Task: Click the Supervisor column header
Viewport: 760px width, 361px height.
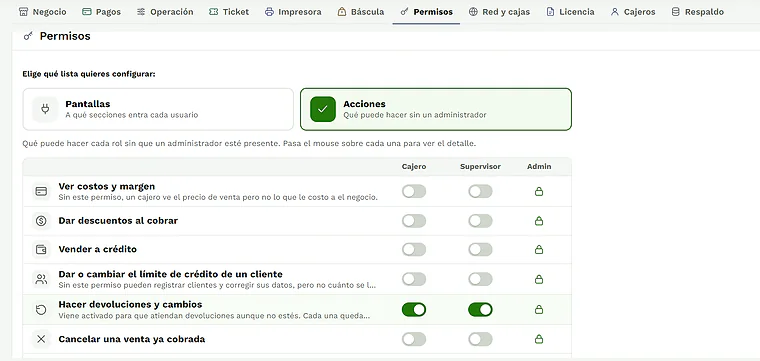Action: point(480,166)
